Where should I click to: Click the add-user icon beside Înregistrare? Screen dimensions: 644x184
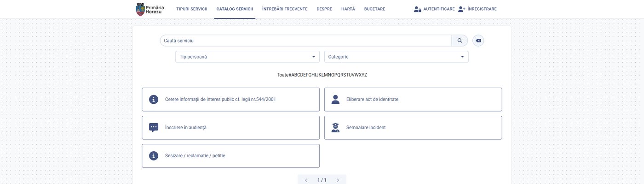462,9
